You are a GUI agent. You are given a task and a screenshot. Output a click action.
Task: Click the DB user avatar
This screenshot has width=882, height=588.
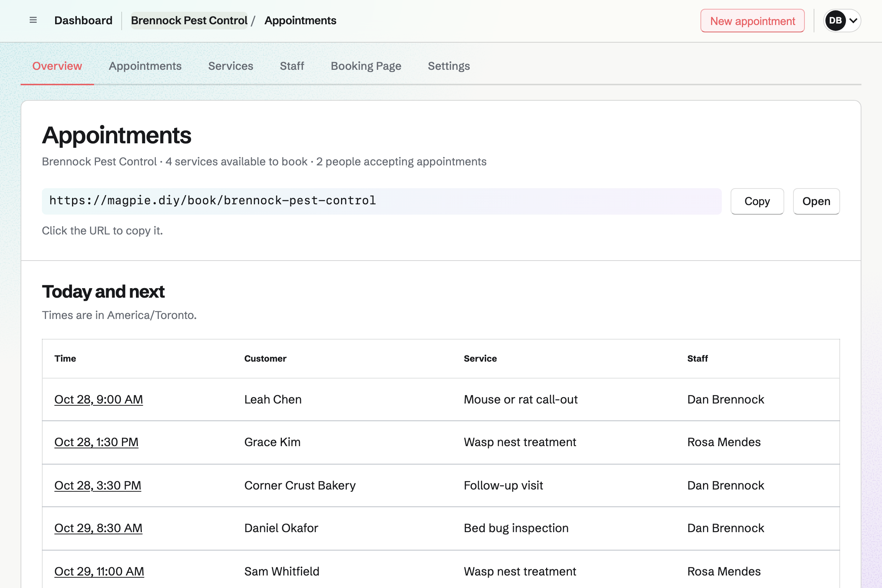tap(835, 21)
